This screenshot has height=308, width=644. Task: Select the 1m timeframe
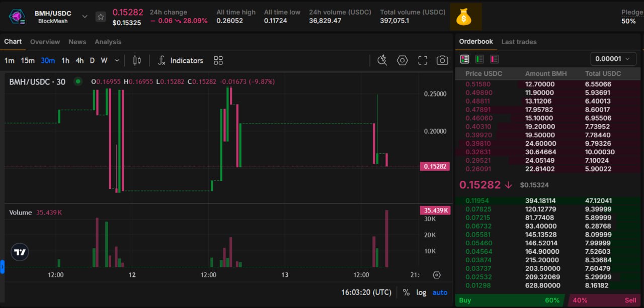point(10,60)
